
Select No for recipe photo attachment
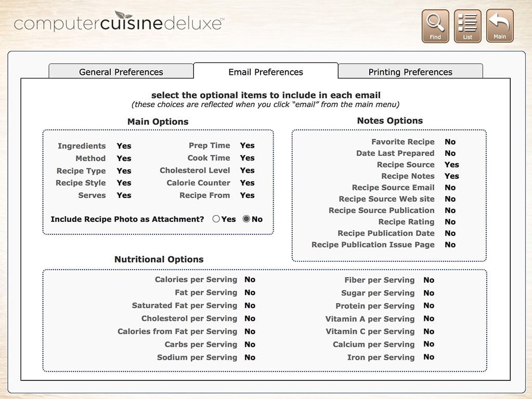(246, 219)
